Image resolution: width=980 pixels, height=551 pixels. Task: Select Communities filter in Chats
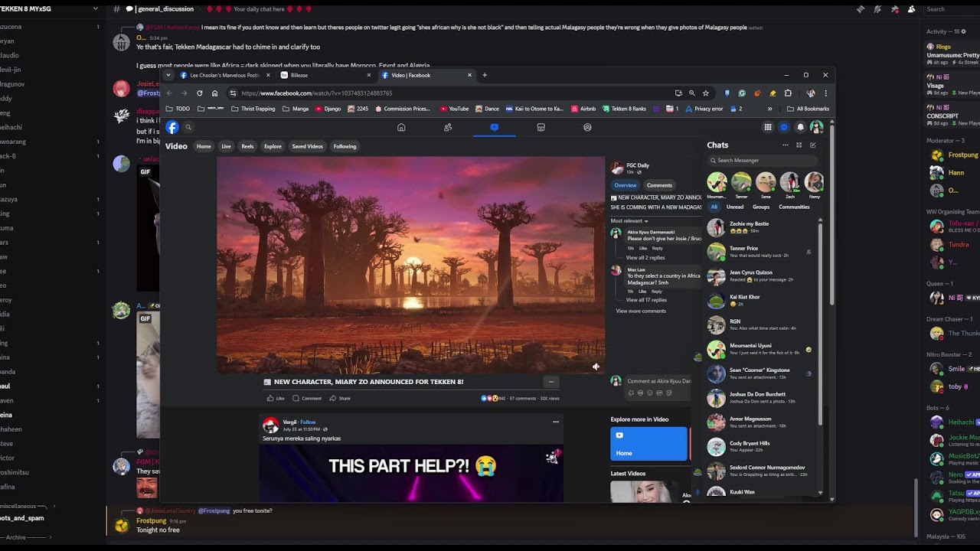pos(794,207)
